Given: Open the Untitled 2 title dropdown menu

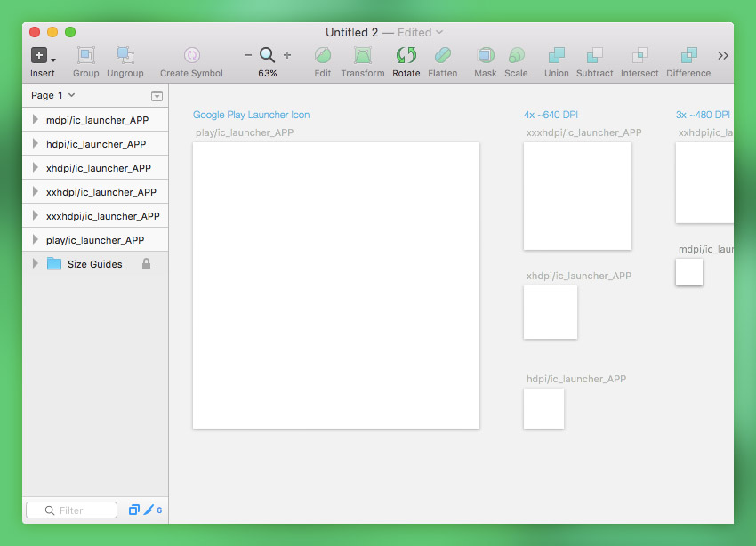Looking at the screenshot, I should click(x=439, y=33).
